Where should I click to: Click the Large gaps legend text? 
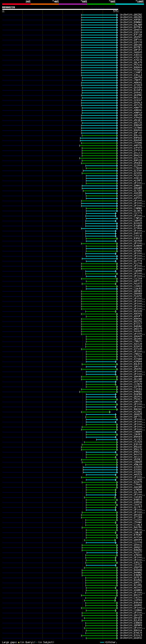10,642
